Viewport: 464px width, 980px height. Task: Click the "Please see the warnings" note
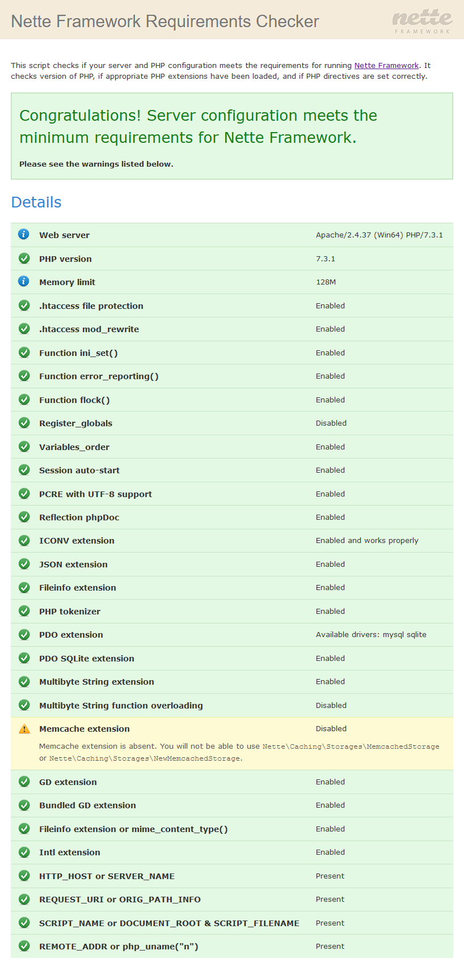(96, 164)
